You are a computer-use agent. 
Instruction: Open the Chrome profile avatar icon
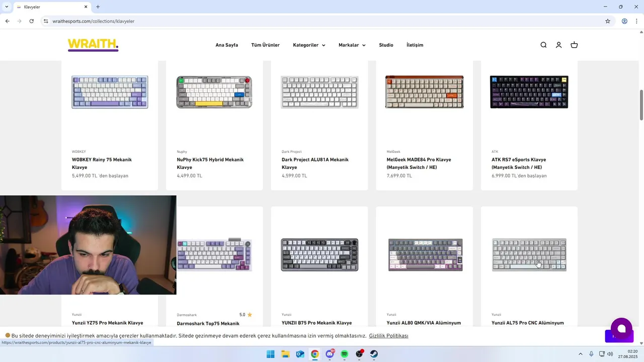624,21
